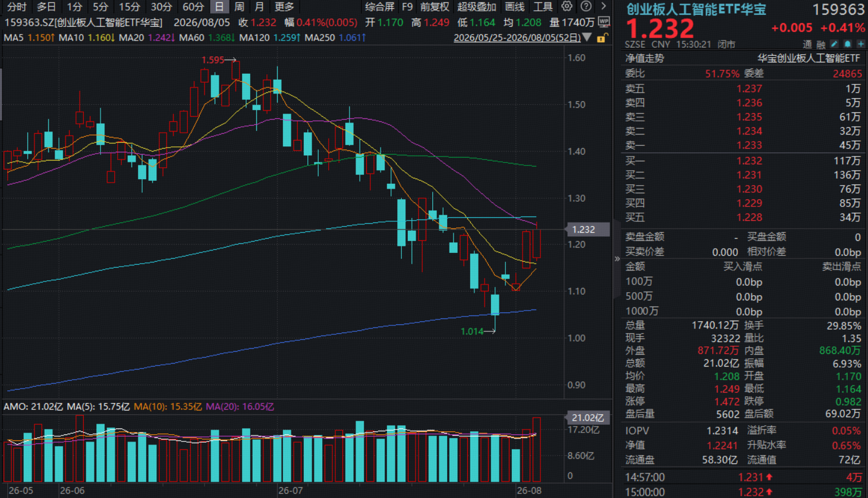Set price alert with bell icon
868x498 pixels.
(x=848, y=44)
